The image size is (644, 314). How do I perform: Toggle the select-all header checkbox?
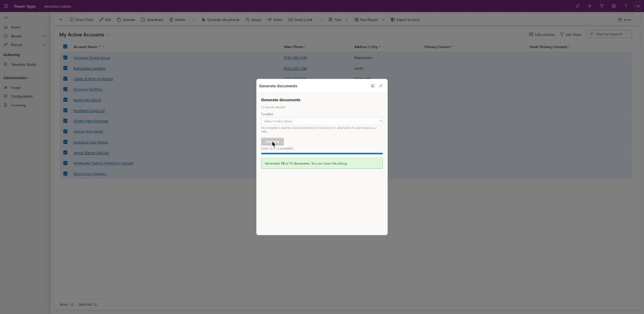coord(65,47)
